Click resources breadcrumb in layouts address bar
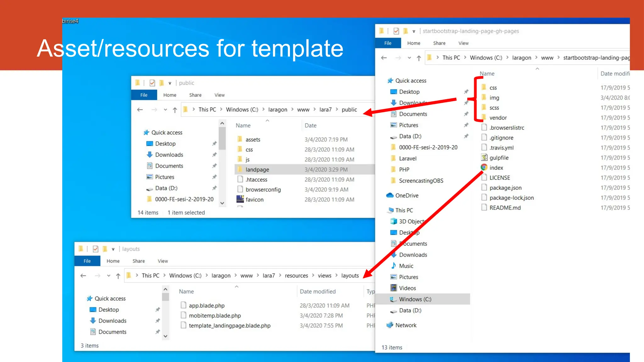 pos(297,275)
